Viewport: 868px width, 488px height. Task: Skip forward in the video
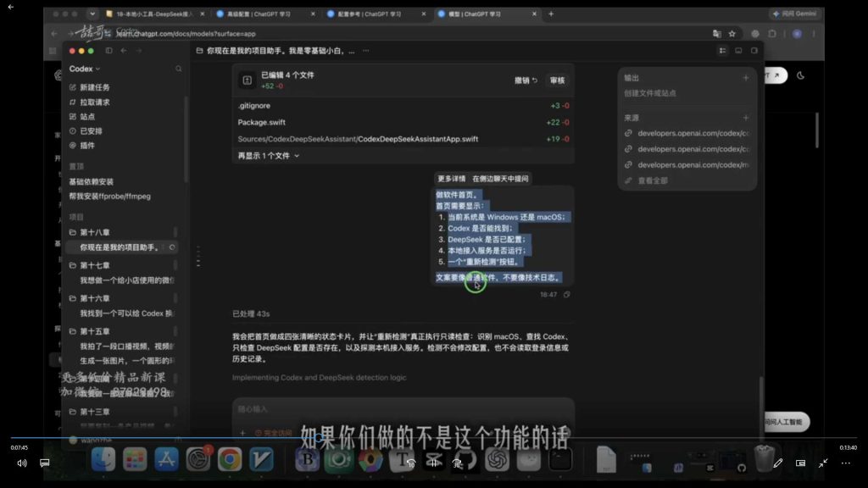457,463
